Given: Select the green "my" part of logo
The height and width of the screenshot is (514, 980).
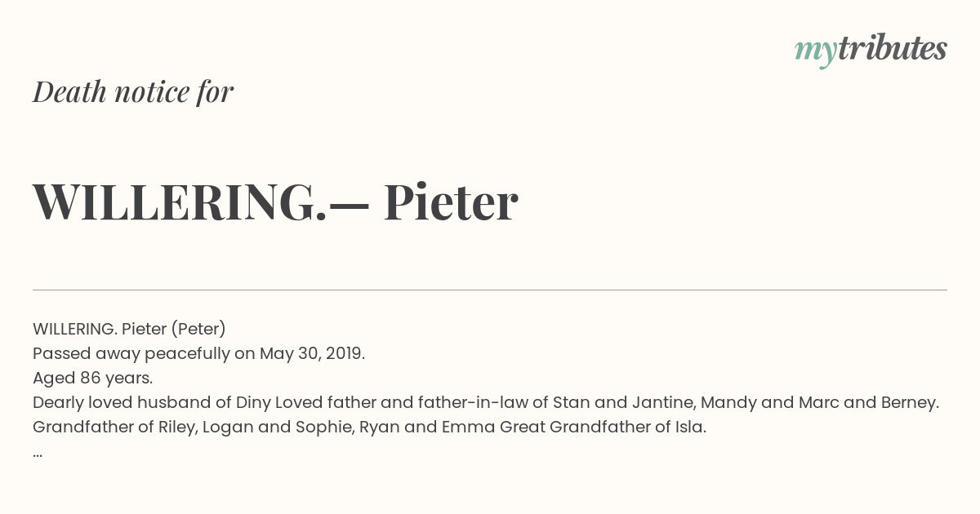Looking at the screenshot, I should pyautogui.click(x=815, y=53).
